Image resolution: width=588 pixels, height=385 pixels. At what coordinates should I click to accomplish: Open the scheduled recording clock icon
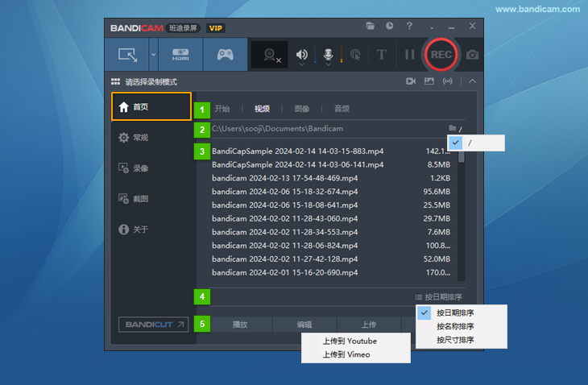click(x=390, y=26)
